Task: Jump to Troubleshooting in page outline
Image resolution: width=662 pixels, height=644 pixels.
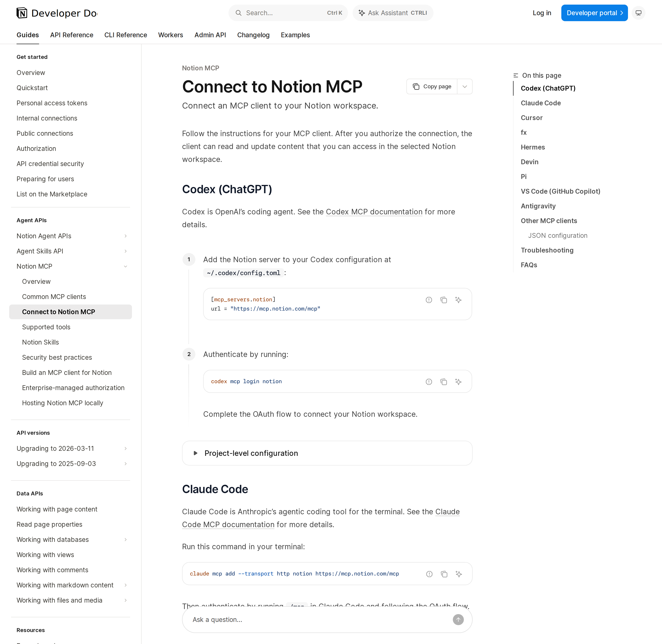Action: pyautogui.click(x=547, y=250)
